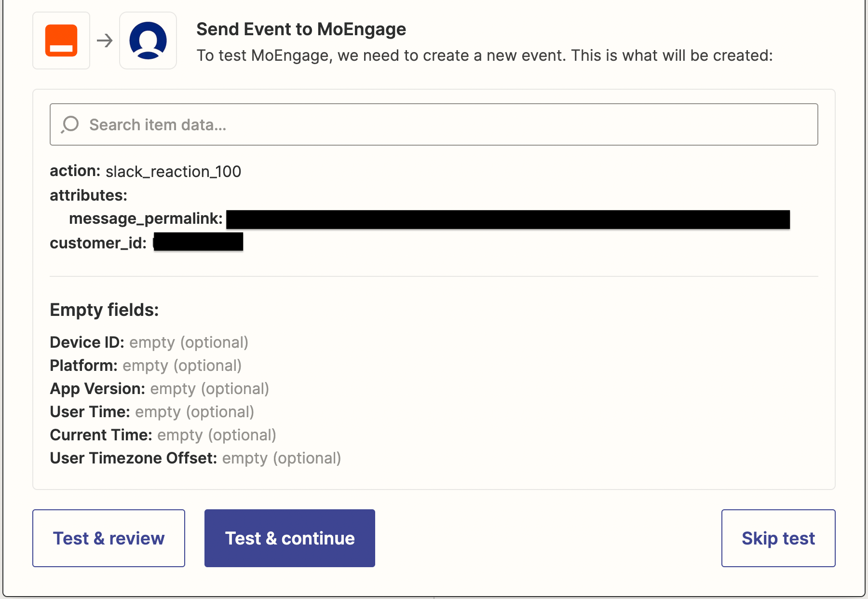Focus the Search item data field
Image resolution: width=868 pixels, height=599 pixels.
[x=434, y=124]
